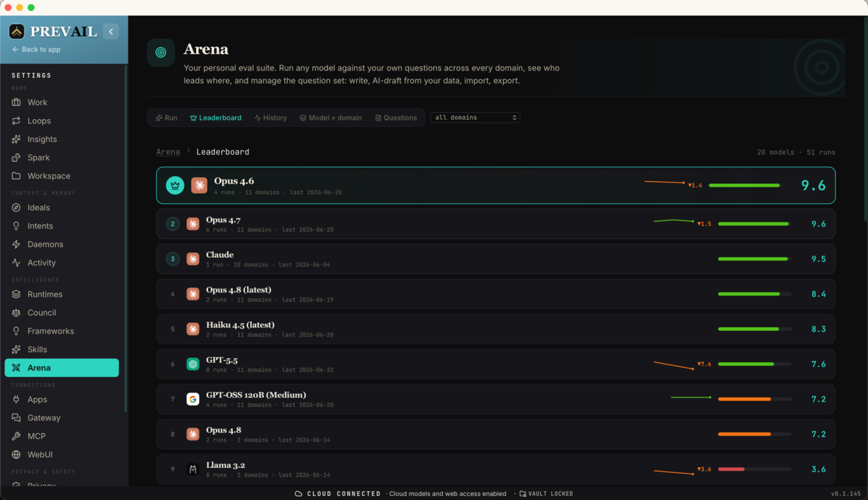Switch to the Leaderboard tab
The width and height of the screenshot is (868, 500).
(x=216, y=118)
